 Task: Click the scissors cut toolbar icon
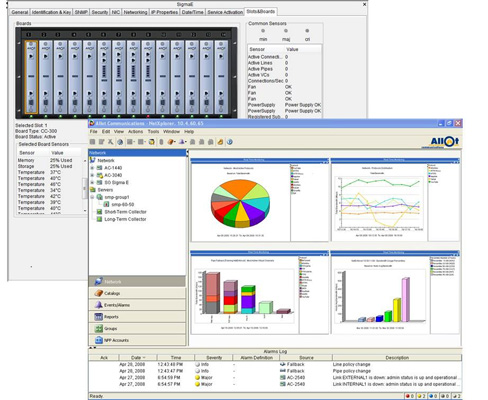pyautogui.click(x=110, y=142)
